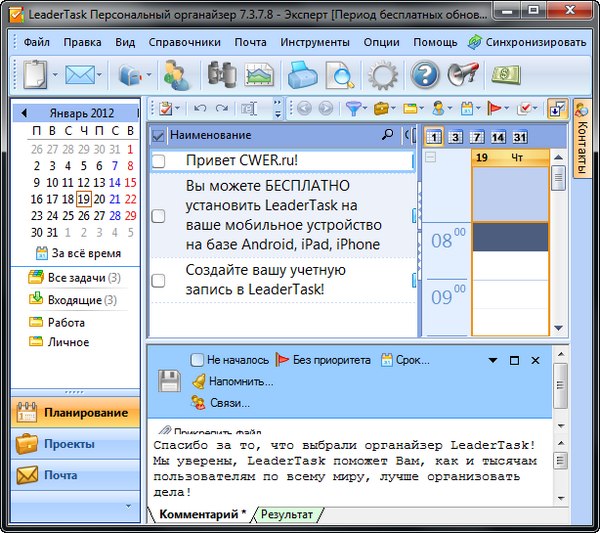
Task: Check the box for 'Привет CWER.ru!' task
Action: 158,161
